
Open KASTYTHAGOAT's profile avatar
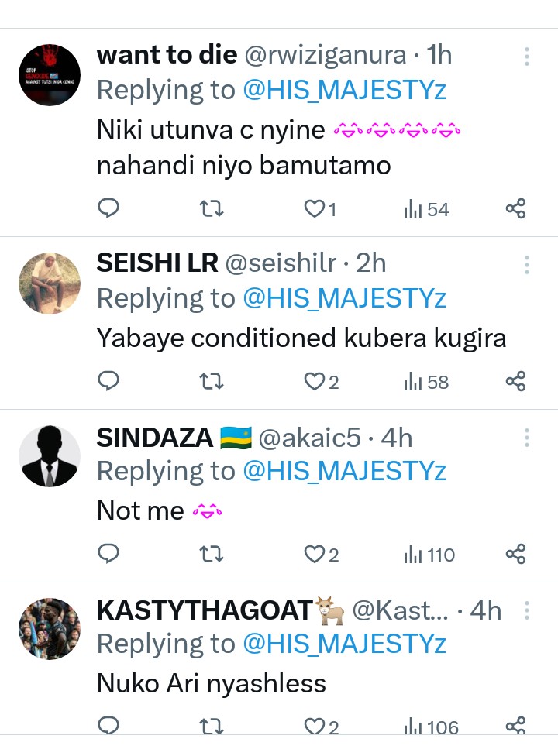[x=50, y=628]
